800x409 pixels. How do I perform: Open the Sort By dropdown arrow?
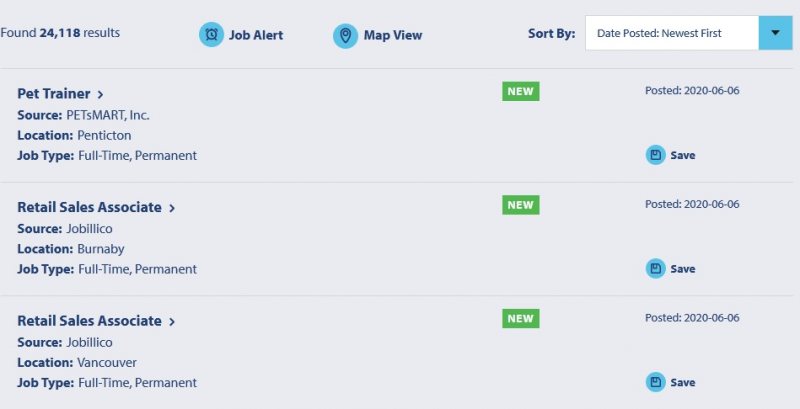point(776,33)
